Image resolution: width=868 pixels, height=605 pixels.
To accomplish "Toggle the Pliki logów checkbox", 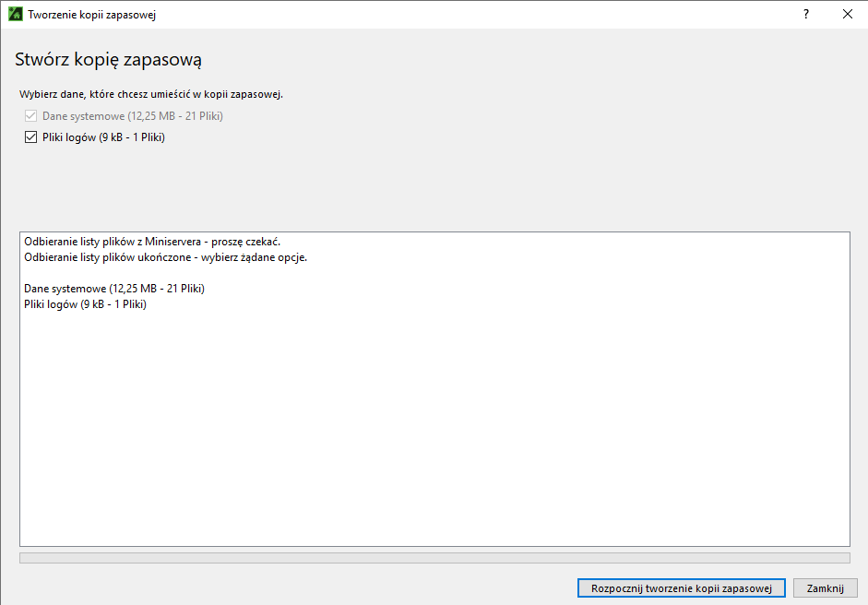I will point(31,137).
